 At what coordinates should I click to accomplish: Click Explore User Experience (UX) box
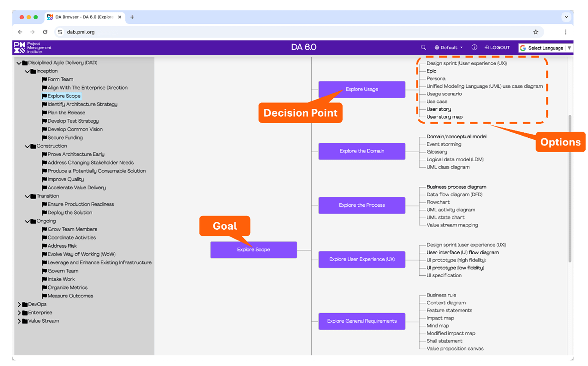point(362,259)
